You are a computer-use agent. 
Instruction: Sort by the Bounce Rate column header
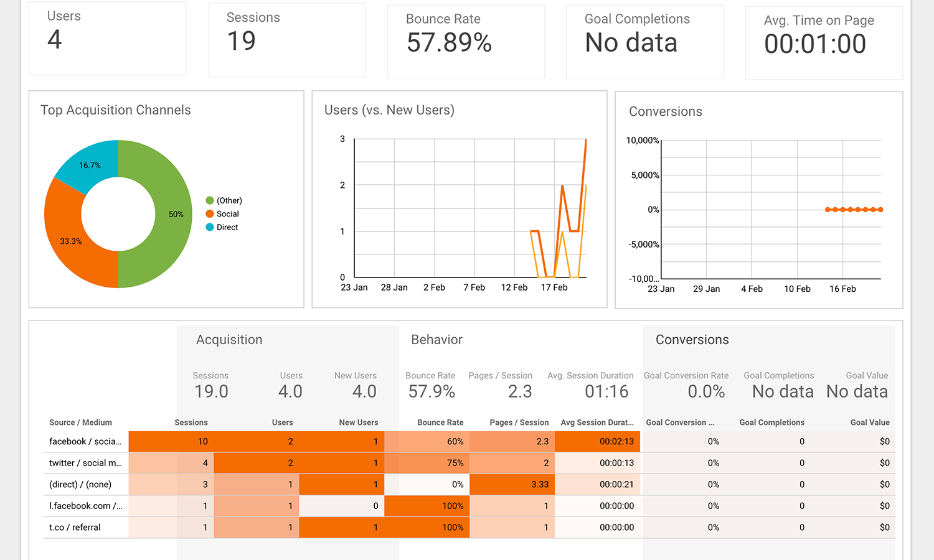tap(440, 422)
